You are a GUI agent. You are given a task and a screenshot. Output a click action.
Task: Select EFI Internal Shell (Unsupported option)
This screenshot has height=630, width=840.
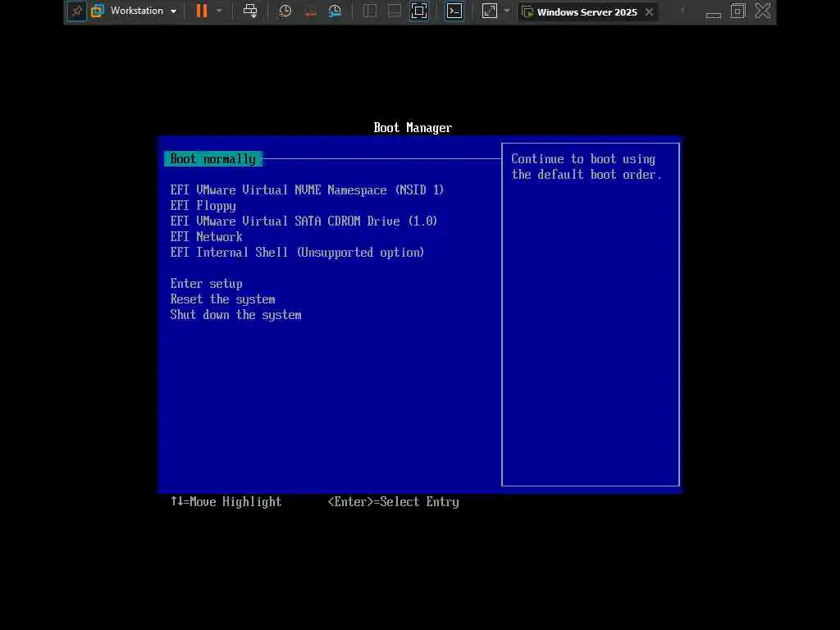[x=297, y=253]
